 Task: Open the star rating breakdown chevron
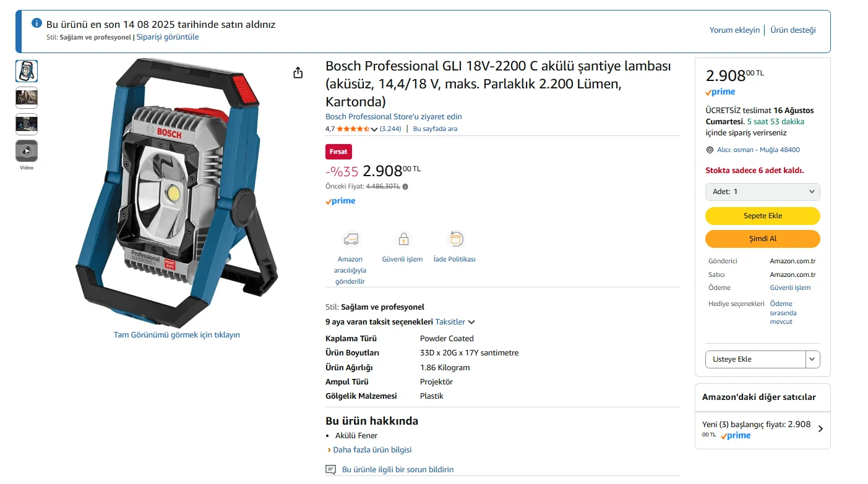[374, 129]
